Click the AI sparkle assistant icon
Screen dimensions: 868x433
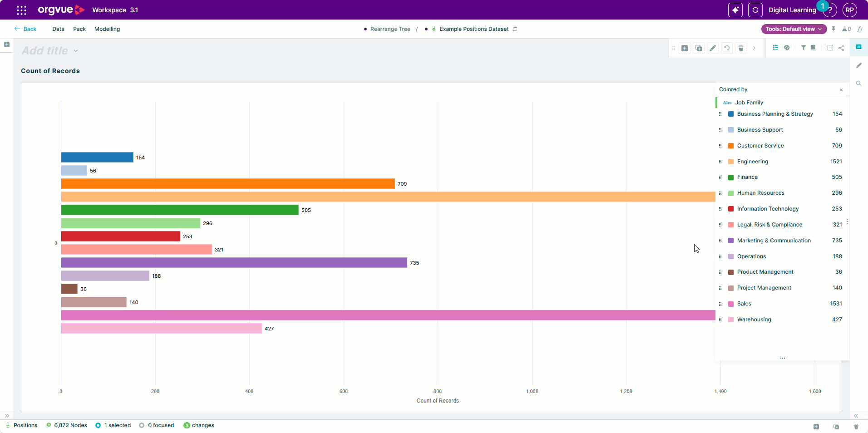[x=735, y=10]
